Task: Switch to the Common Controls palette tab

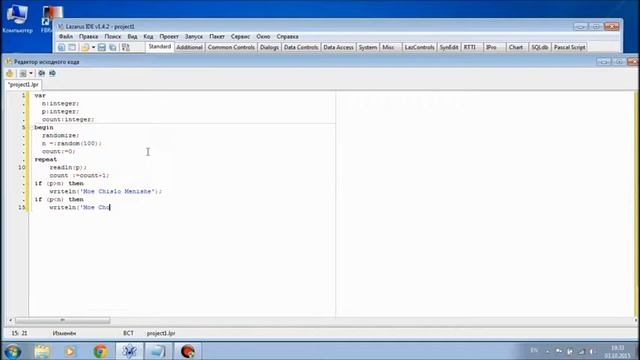Action: (x=231, y=47)
